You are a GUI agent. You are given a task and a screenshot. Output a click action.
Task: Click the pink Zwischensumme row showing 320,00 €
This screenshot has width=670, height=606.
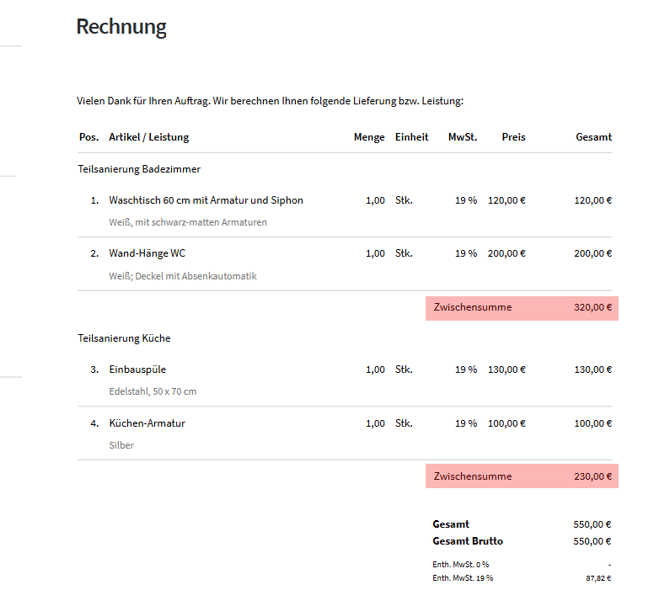522,307
